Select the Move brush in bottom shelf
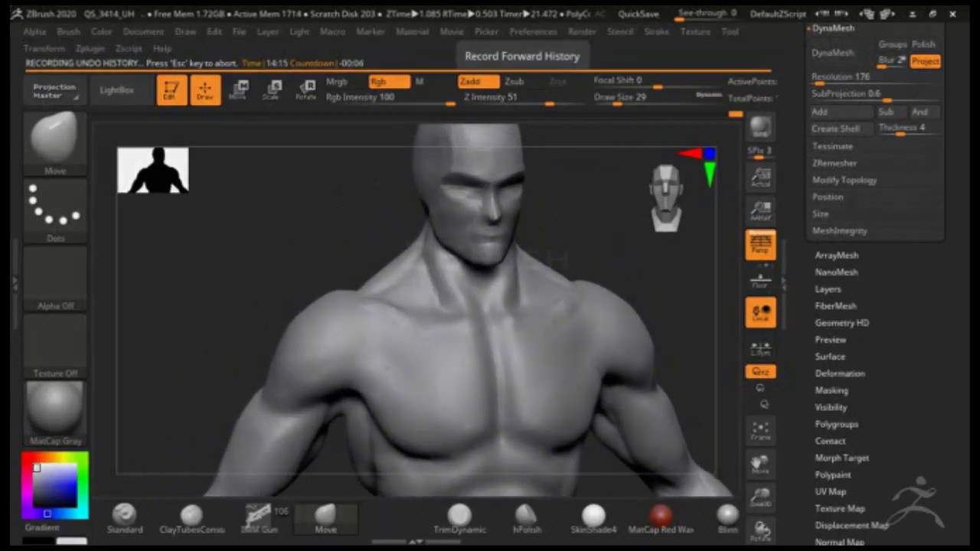 click(325, 519)
